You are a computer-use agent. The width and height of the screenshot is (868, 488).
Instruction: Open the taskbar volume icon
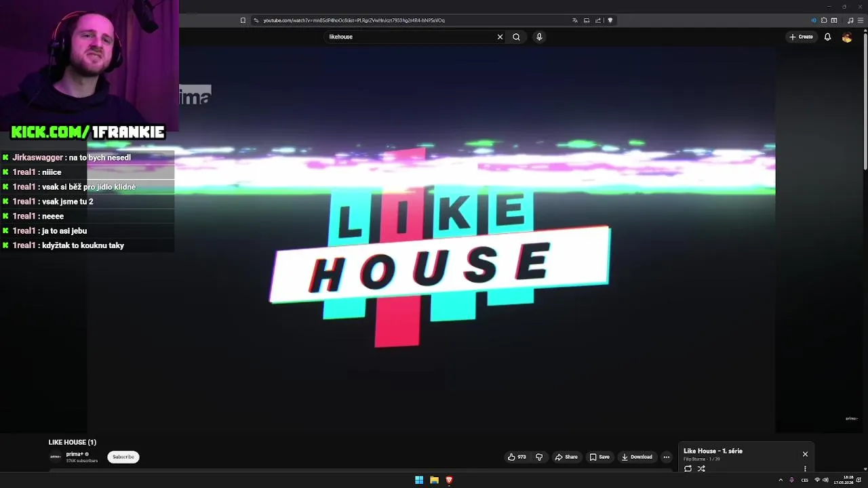[x=825, y=481]
